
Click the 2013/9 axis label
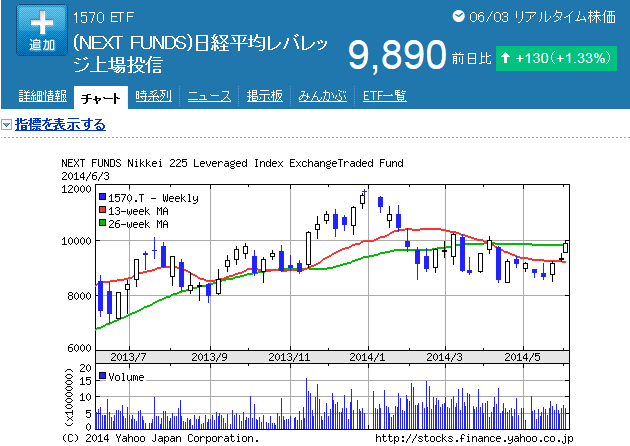coord(209,357)
